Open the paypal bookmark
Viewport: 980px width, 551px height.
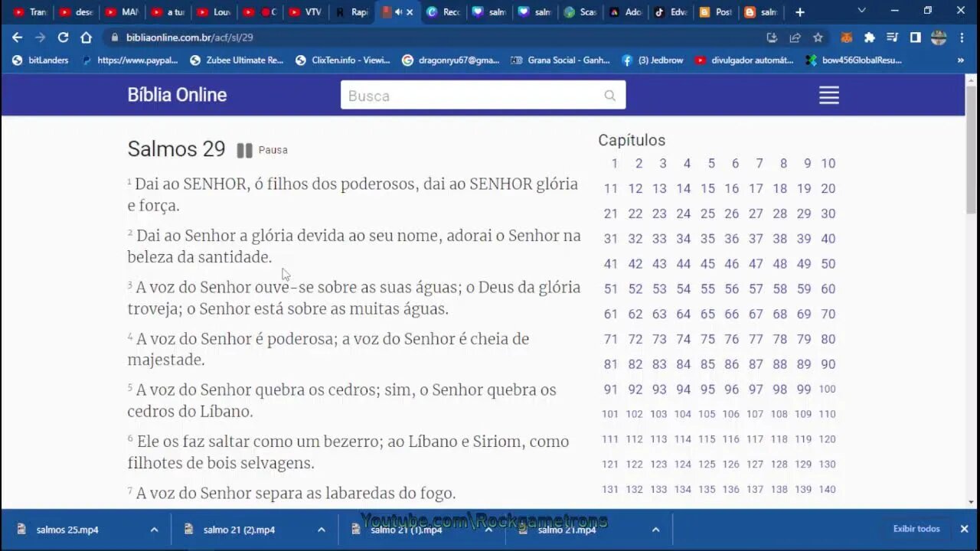pos(129,60)
